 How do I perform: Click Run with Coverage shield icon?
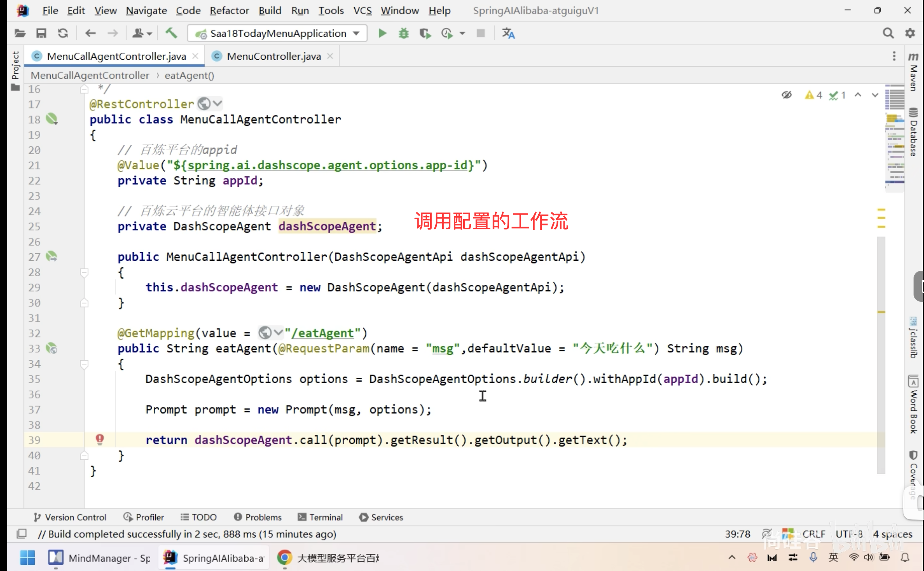[425, 33]
